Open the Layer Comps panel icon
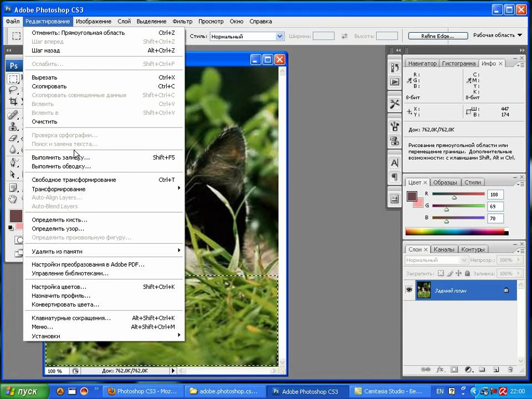The width and height of the screenshot is (532, 399). pyautogui.click(x=395, y=199)
